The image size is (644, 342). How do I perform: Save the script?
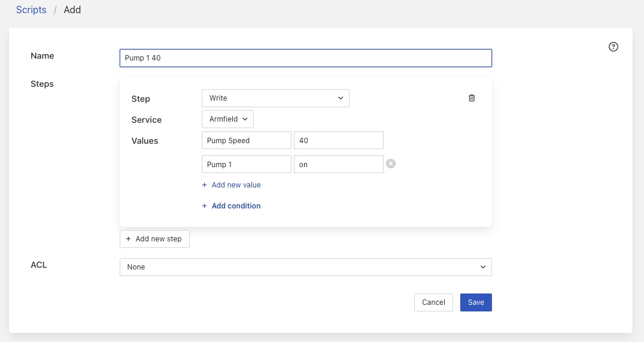pos(476,302)
